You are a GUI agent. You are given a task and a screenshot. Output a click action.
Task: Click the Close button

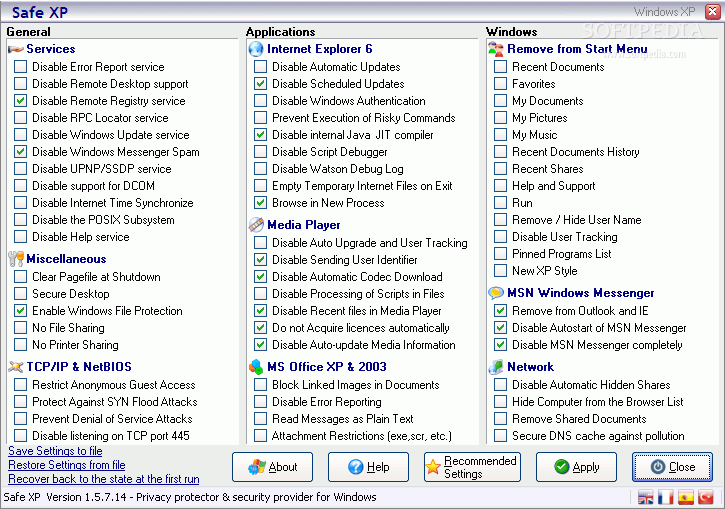[x=672, y=467]
